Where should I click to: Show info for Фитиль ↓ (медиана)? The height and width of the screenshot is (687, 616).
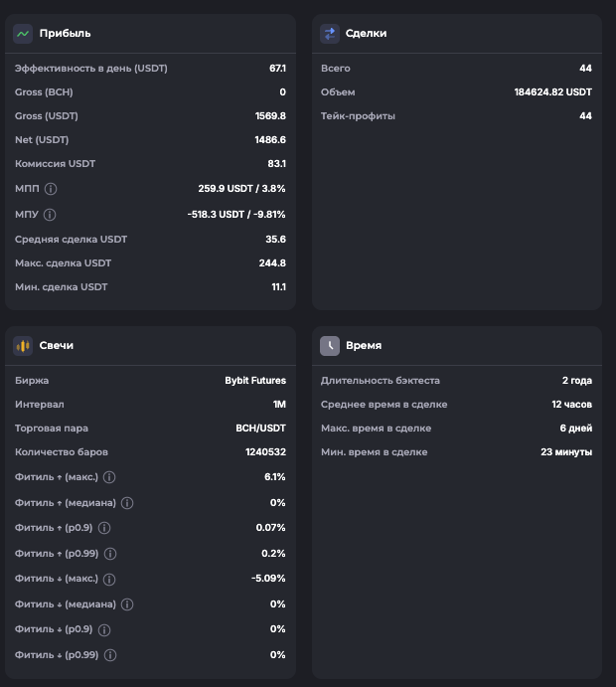[127, 604]
